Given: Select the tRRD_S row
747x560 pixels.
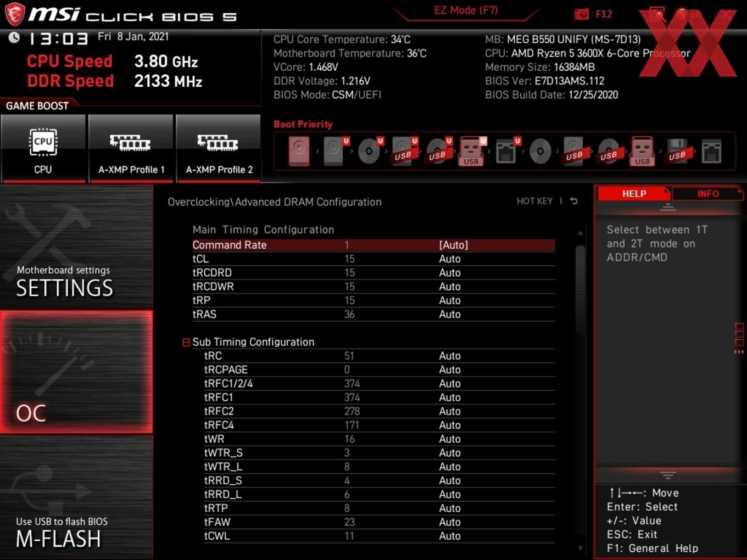Looking at the screenshot, I should click(x=379, y=480).
